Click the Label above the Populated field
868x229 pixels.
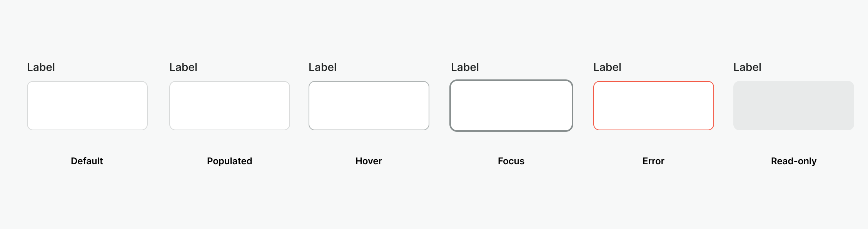(183, 67)
